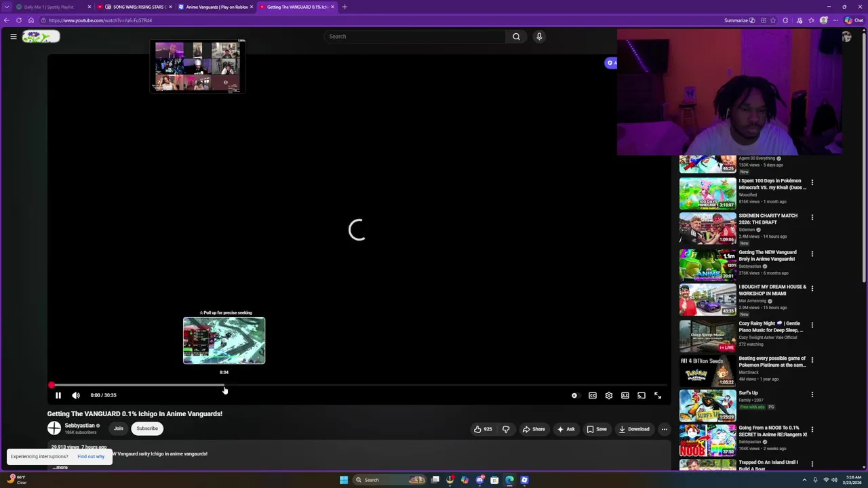The width and height of the screenshot is (868, 488).
Task: Go to the YouTube home logo
Action: pos(41,37)
